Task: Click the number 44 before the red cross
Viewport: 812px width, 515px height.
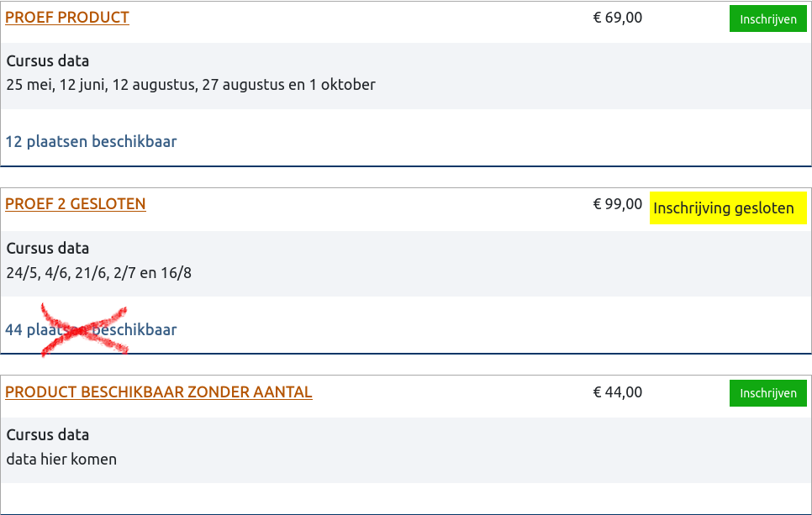Action: click(13, 329)
